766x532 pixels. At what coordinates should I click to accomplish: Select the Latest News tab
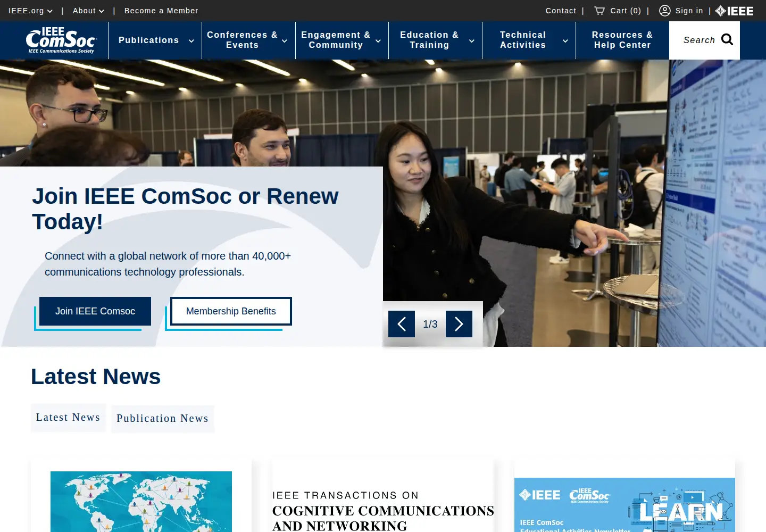coord(68,418)
